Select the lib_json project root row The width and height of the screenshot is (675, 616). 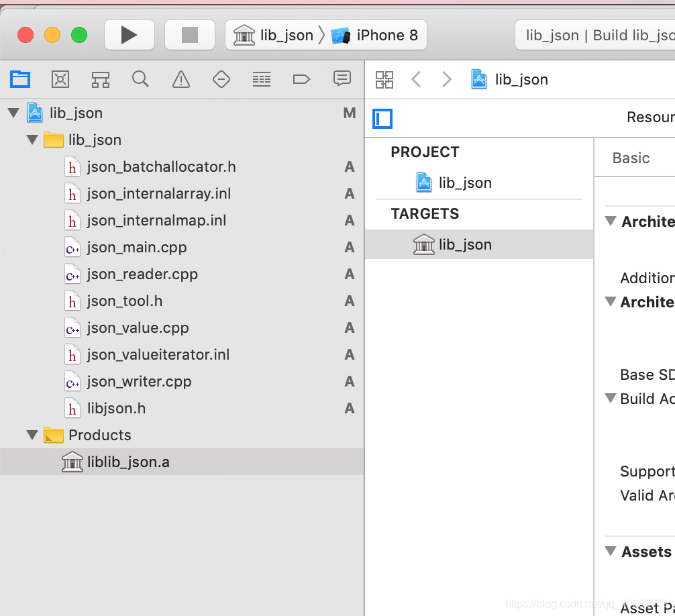pos(182,113)
